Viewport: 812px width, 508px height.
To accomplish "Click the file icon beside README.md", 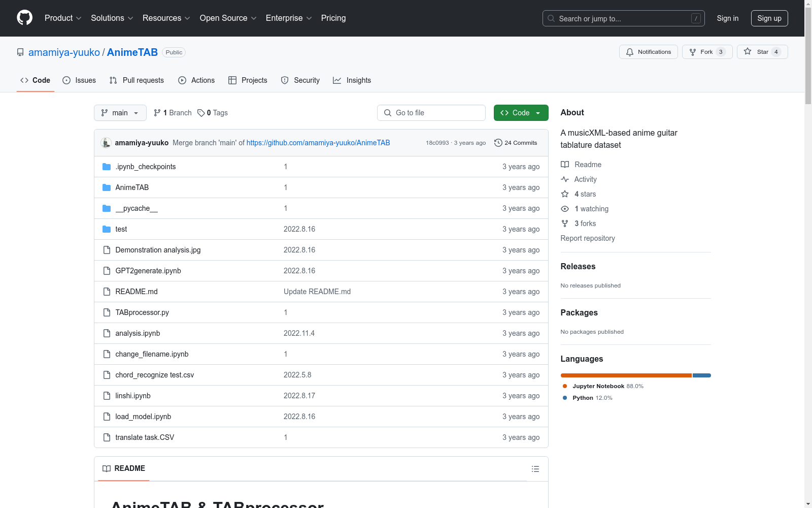I will [107, 292].
